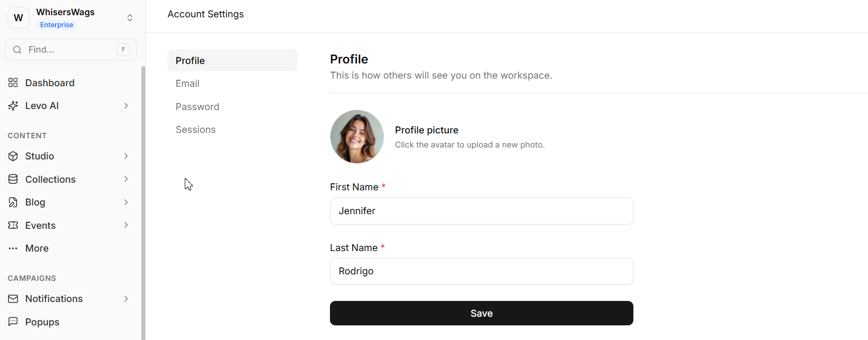Screen dimensions: 868x340
Task: Click the More ellipsis icon
Action: tap(13, 248)
